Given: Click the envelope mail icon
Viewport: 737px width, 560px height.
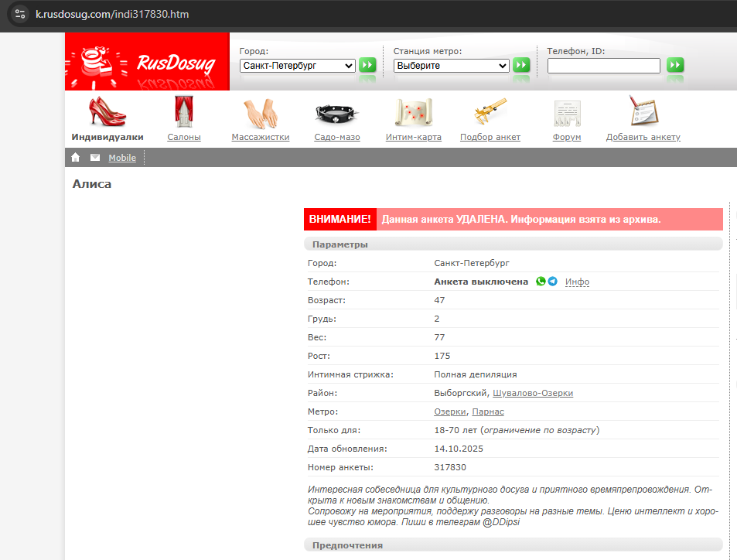Looking at the screenshot, I should tap(95, 158).
